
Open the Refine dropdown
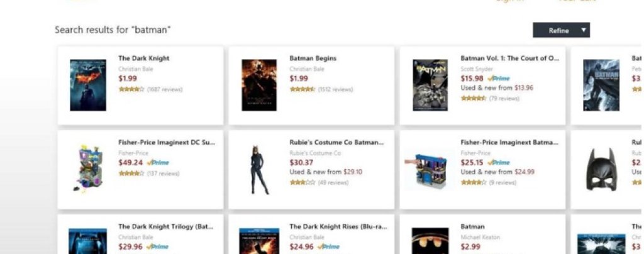tap(561, 30)
